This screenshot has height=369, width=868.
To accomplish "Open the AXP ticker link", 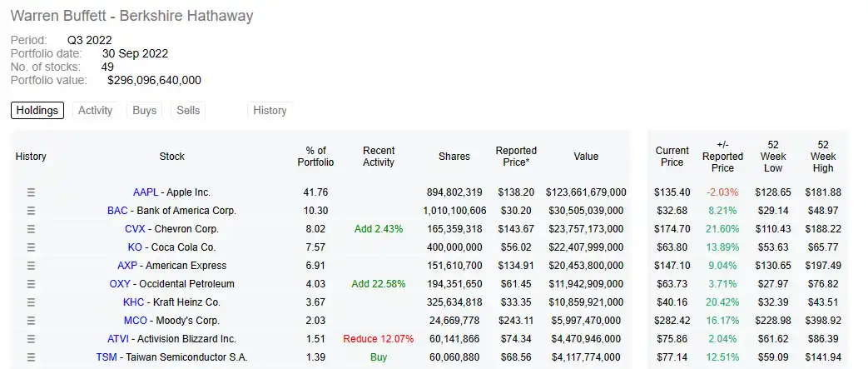I will point(127,266).
